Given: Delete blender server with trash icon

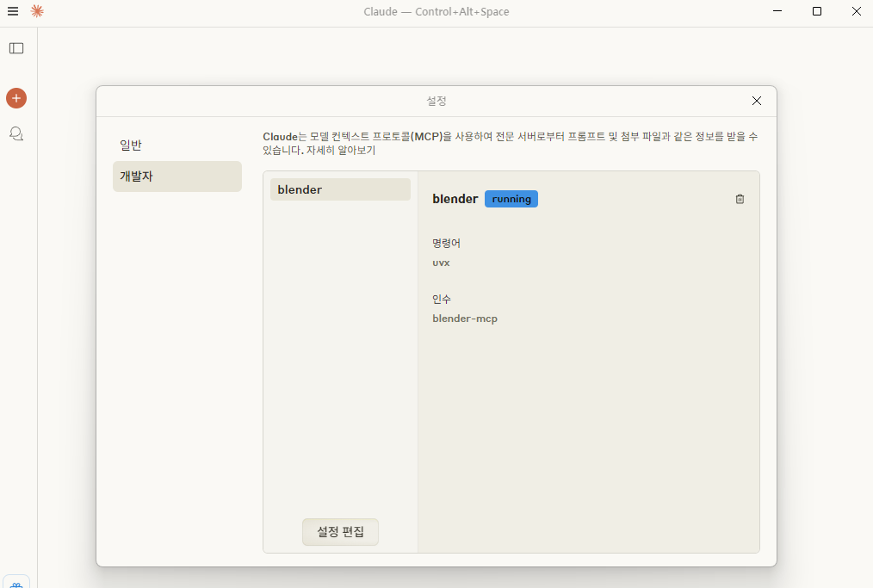Looking at the screenshot, I should (740, 199).
